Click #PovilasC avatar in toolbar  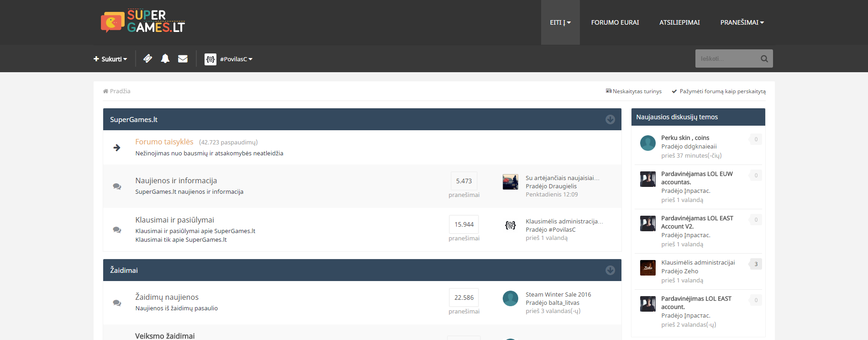(210, 59)
